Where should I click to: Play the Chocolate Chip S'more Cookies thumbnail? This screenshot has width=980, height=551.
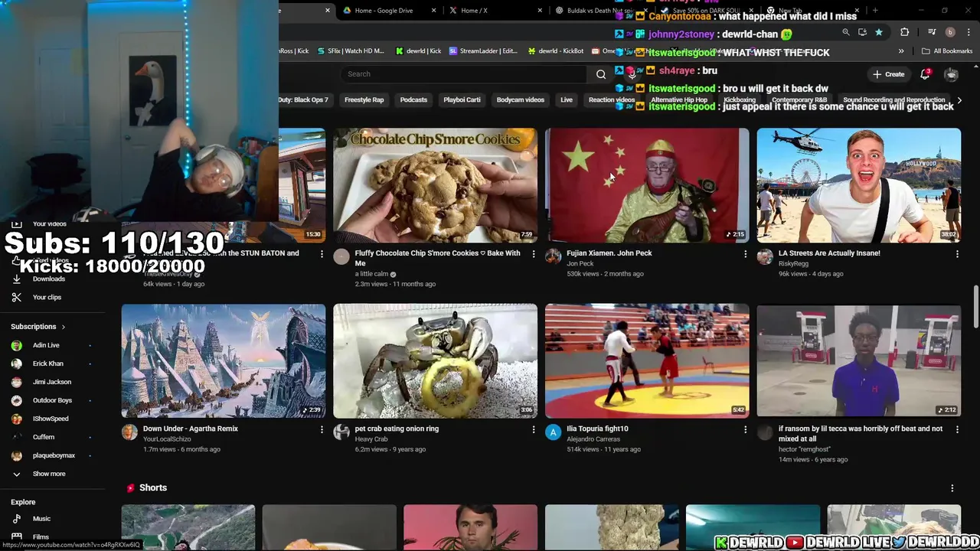[435, 185]
